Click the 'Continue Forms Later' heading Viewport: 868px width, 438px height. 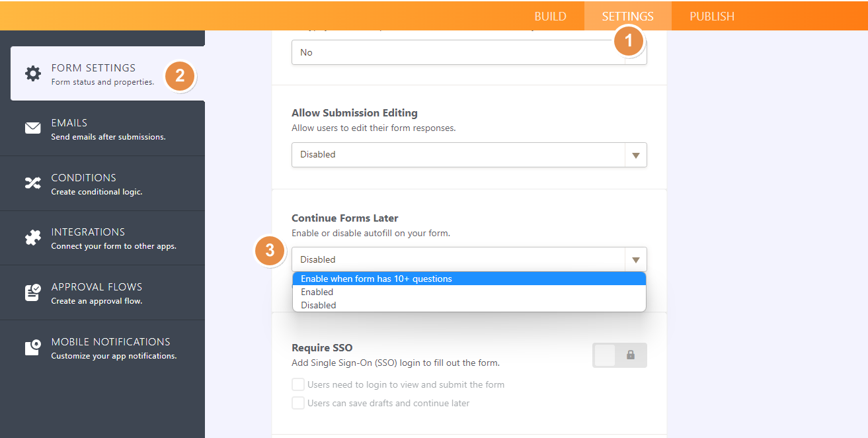click(x=345, y=218)
